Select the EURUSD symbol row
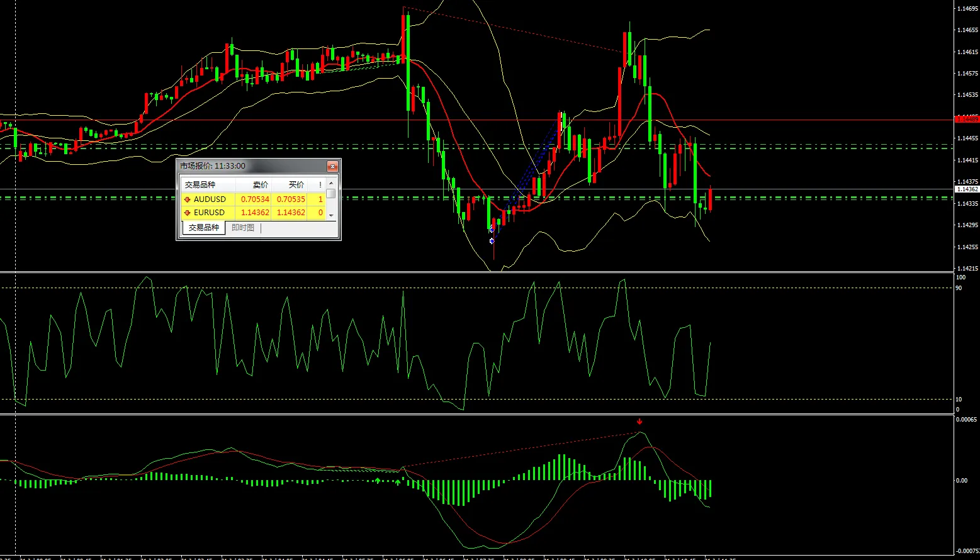 (254, 212)
